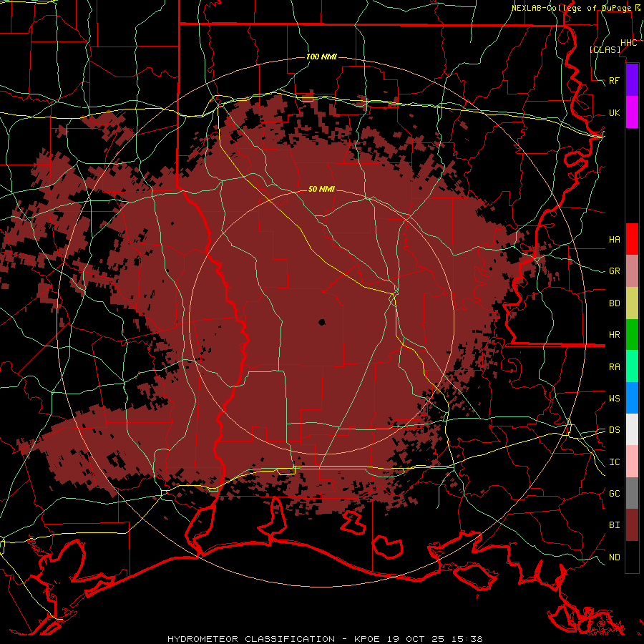Click the RF purple legend color swatch
Screen dimensions: 644x644
point(632,80)
